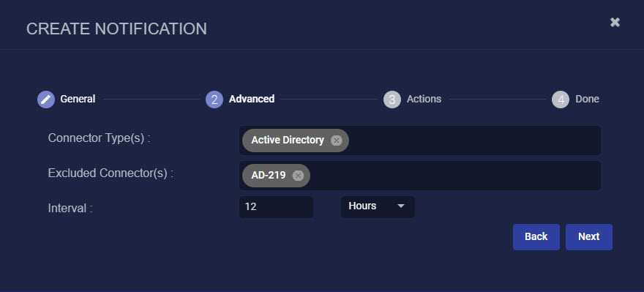Click the dropdown arrow beside Hours
644x292 pixels.
click(401, 206)
